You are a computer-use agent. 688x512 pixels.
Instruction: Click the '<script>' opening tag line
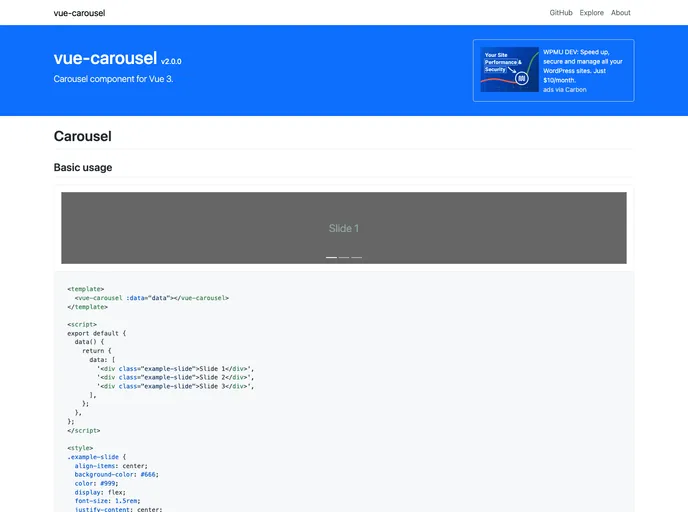coord(82,324)
